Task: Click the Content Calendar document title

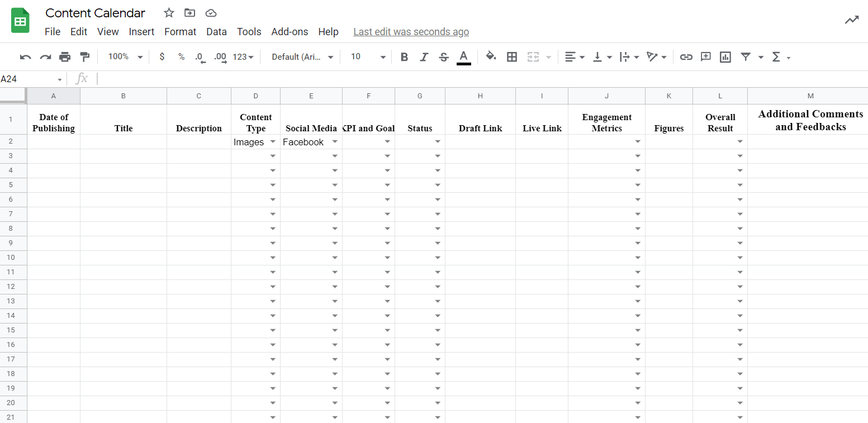Action: 95,13
